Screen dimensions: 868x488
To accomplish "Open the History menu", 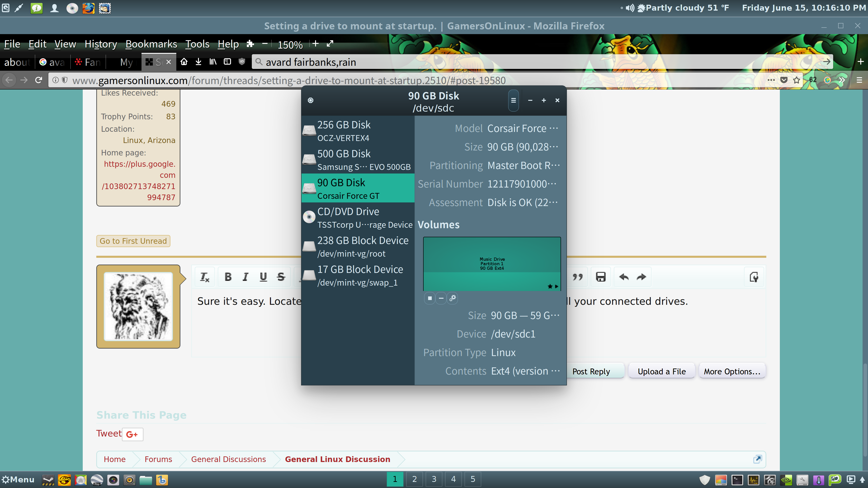I will [x=101, y=44].
